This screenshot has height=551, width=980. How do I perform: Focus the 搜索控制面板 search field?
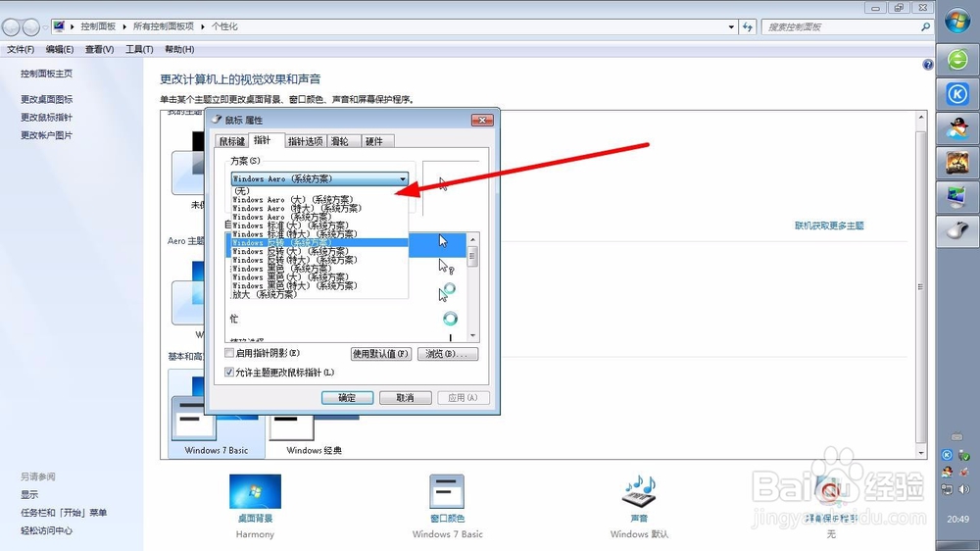click(x=841, y=26)
